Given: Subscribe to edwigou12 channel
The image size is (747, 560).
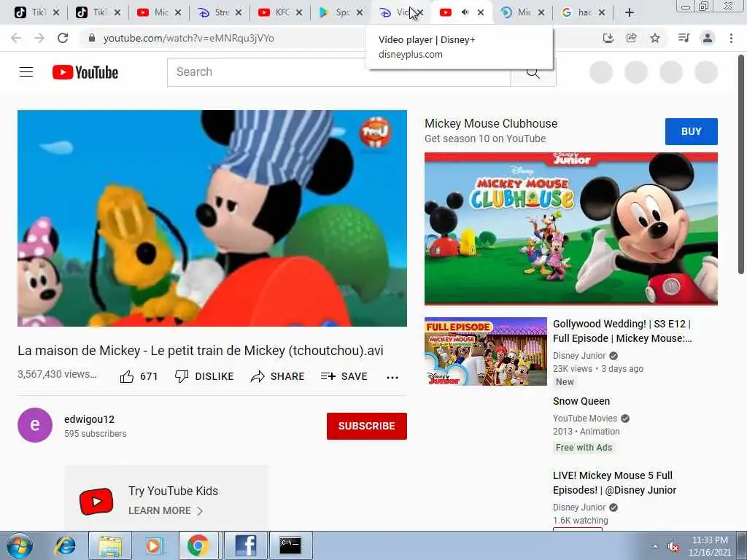Looking at the screenshot, I should (367, 426).
